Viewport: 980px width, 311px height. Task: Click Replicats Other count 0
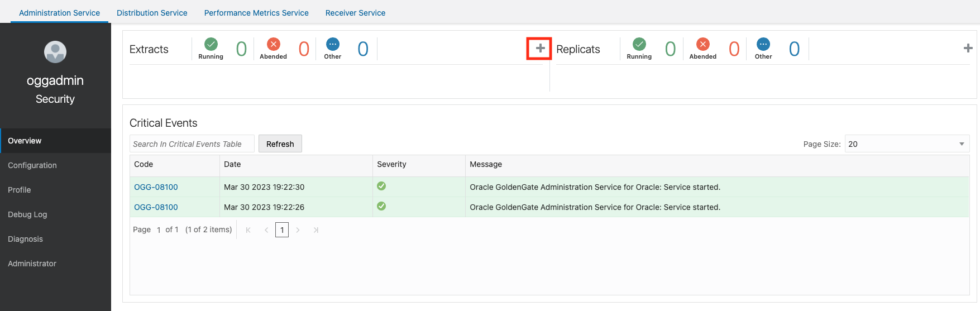coord(794,49)
